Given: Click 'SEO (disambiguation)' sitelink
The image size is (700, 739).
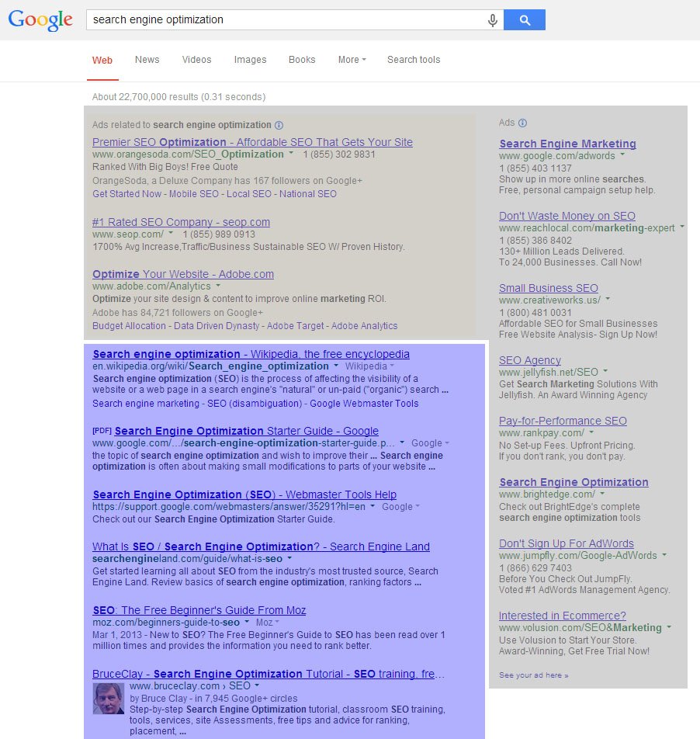Looking at the screenshot, I should pos(255,404).
